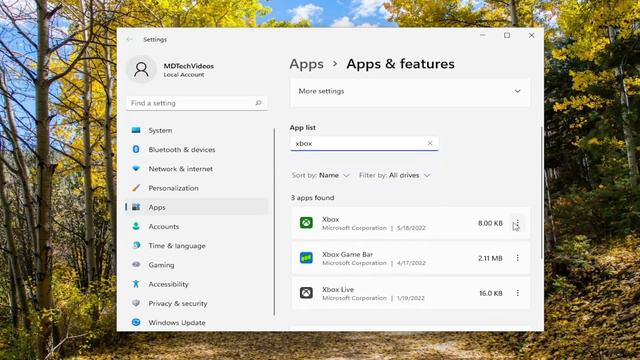Click the apps list vertical scrollbar
Image resolution: width=640 pixels, height=360 pixels.
(542, 192)
